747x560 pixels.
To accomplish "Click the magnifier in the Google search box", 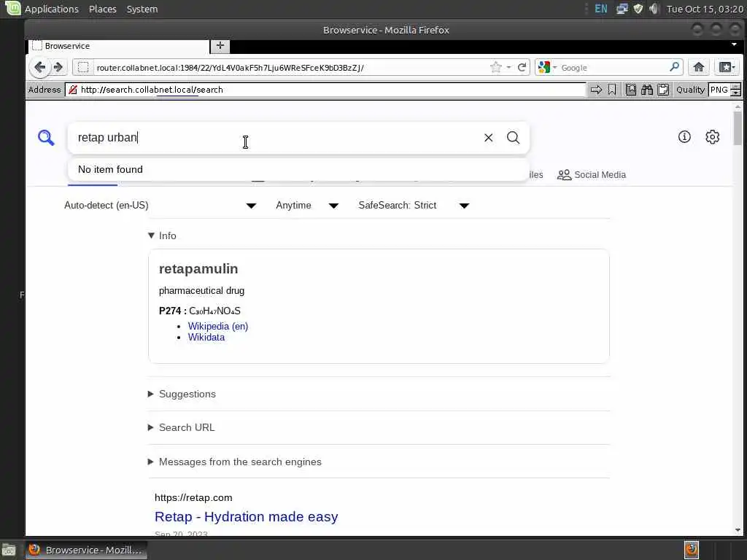I will [674, 67].
